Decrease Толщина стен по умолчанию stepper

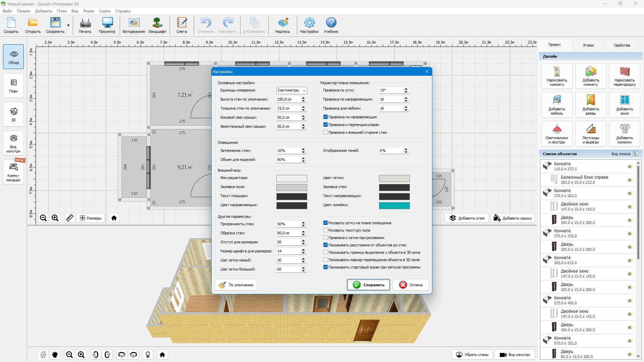[304, 110]
